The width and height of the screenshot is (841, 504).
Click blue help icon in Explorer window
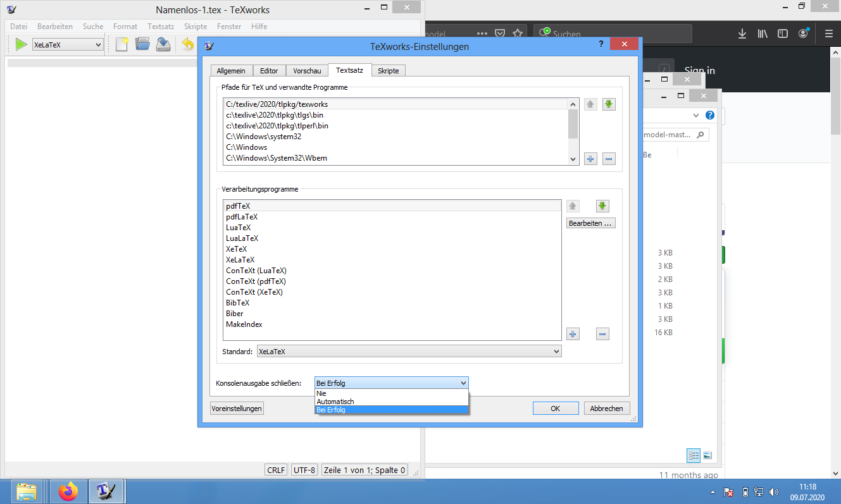tap(710, 115)
